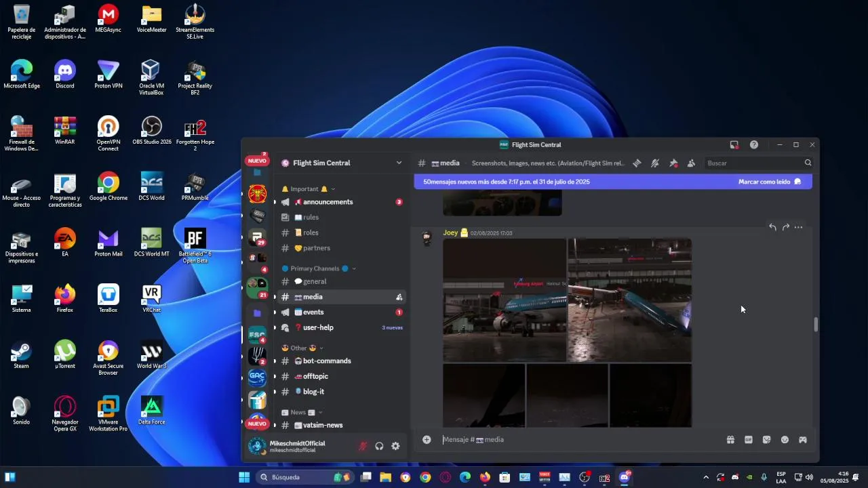Click the Búsqueda taskbar search box

point(306,477)
